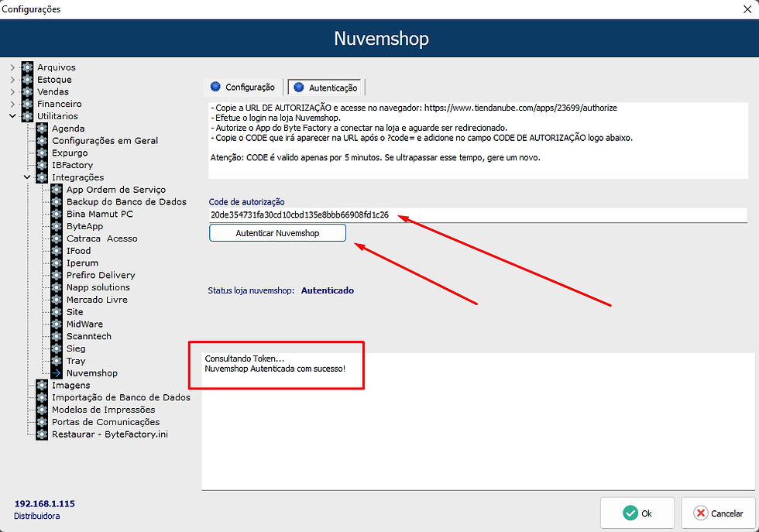The width and height of the screenshot is (759, 532).
Task: Confirm with the Ok button
Action: click(637, 513)
